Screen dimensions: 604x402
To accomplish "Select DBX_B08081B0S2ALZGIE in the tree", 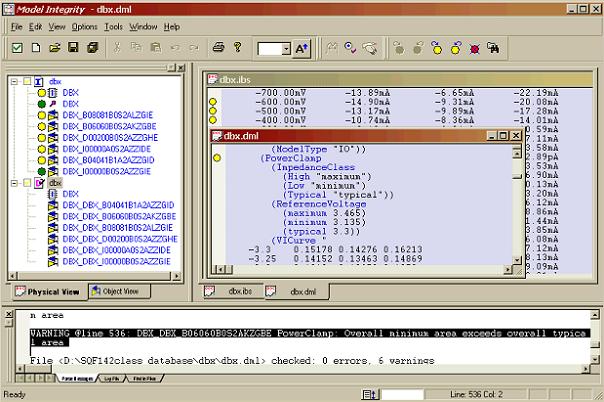I will tap(107, 115).
